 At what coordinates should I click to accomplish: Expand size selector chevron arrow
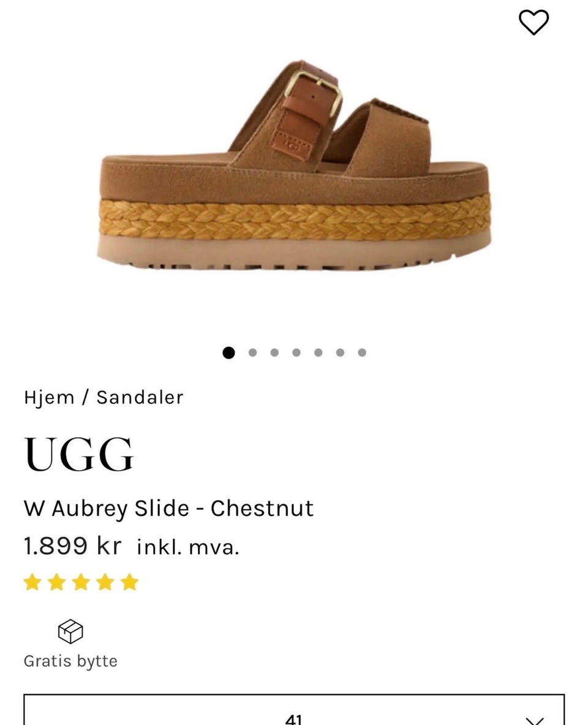(535, 720)
